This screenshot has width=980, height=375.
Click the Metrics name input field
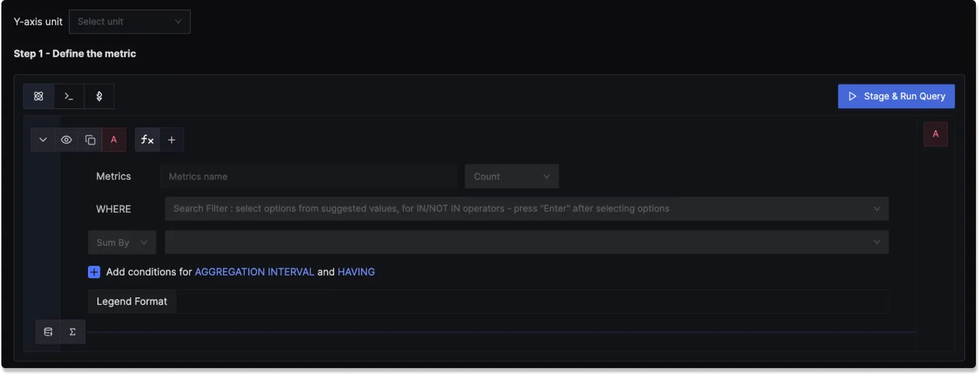[x=309, y=177]
